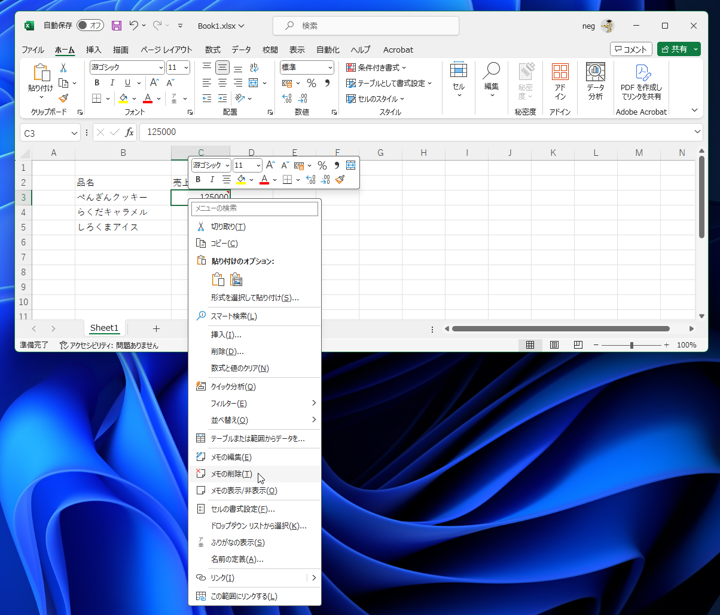Viewport: 720px width, 615px height.
Task: Open the データ ribbon tab
Action: [x=241, y=50]
